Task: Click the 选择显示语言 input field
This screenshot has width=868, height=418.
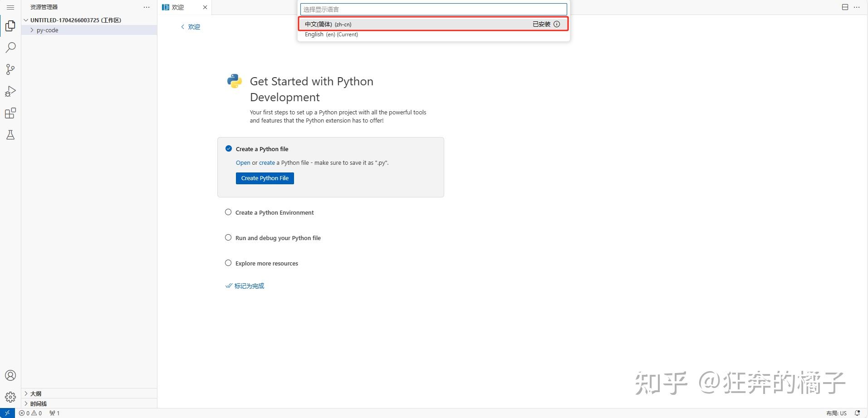Action: (x=433, y=9)
